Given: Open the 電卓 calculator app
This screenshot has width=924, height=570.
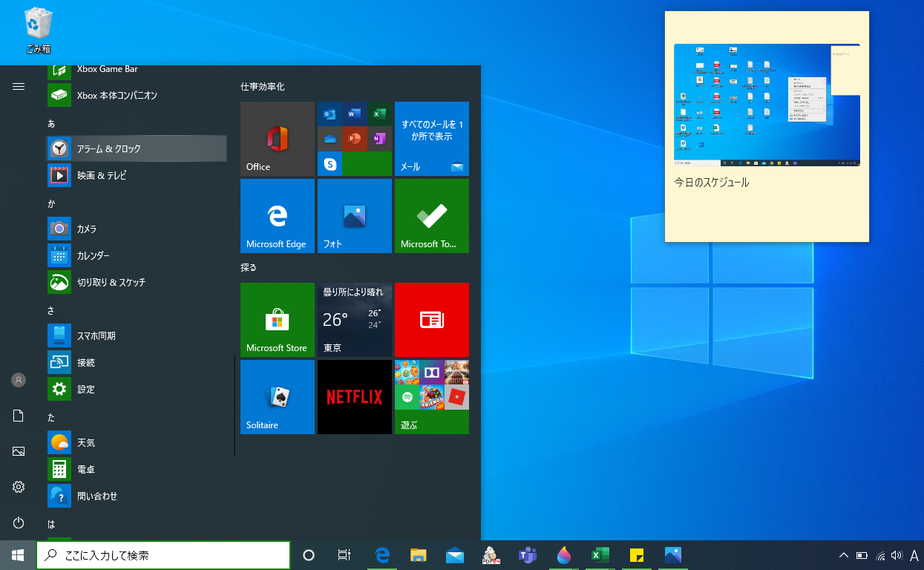Looking at the screenshot, I should (x=137, y=469).
